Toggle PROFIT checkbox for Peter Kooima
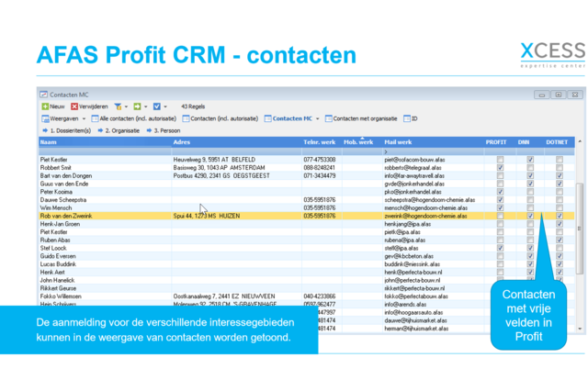Screen dimensions: 588x391 click(500, 192)
